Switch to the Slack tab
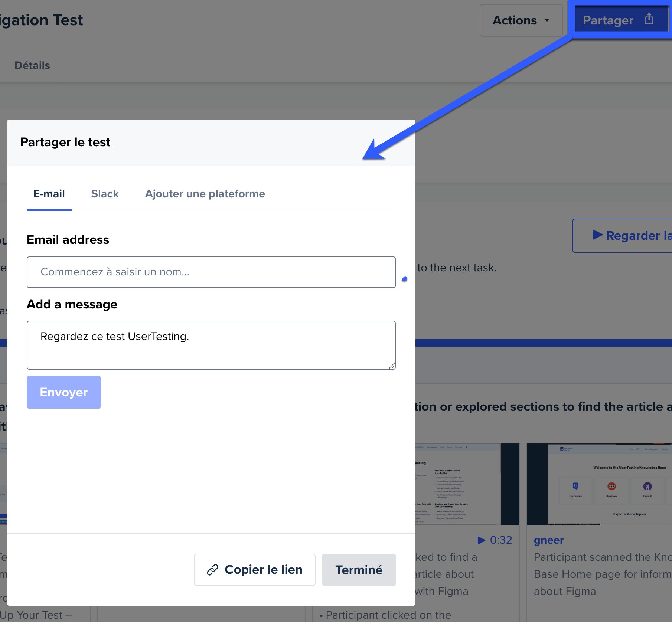The image size is (672, 622). 105,194
